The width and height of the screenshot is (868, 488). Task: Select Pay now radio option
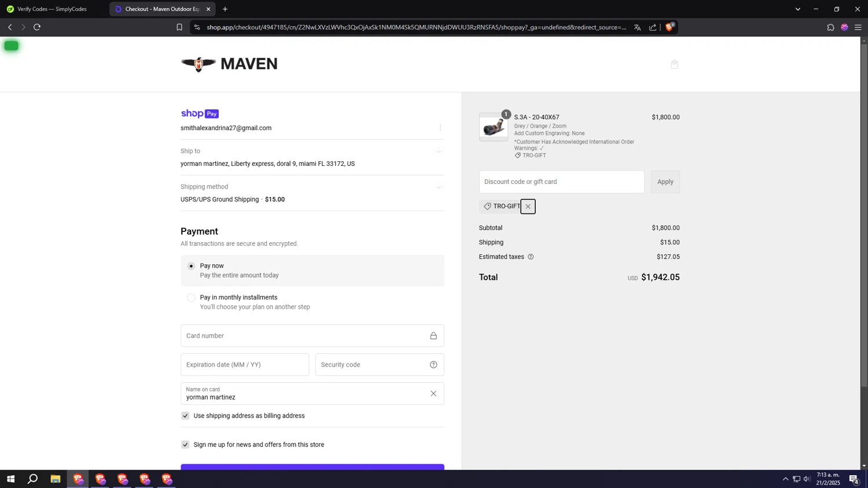point(191,266)
